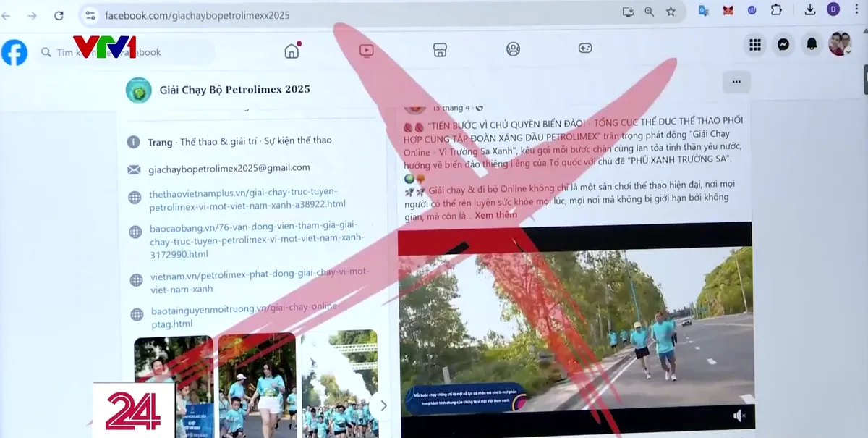Viewport: 868px width, 438px height.
Task: Bookmark this page with the star icon
Action: 671,12
